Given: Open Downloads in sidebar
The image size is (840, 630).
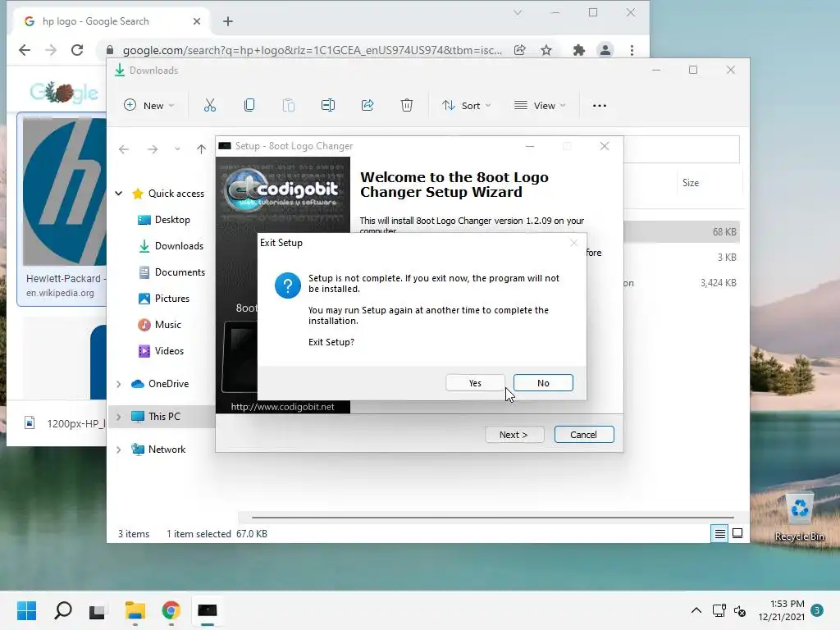Looking at the screenshot, I should pos(171,246).
